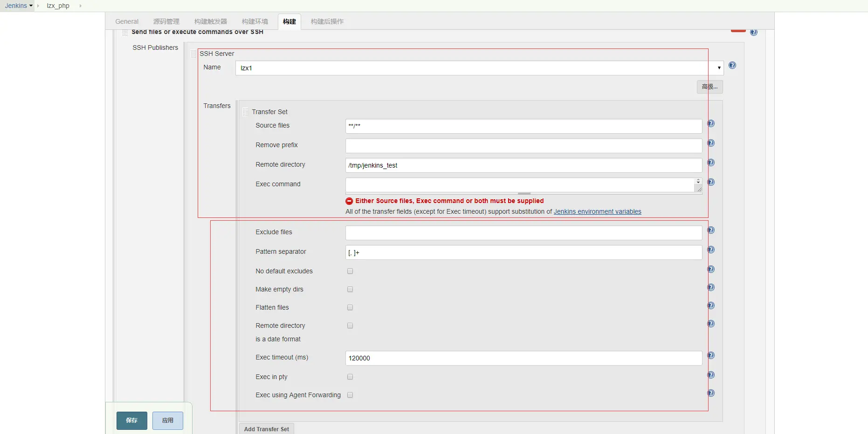Select the 构建 tab

(289, 21)
